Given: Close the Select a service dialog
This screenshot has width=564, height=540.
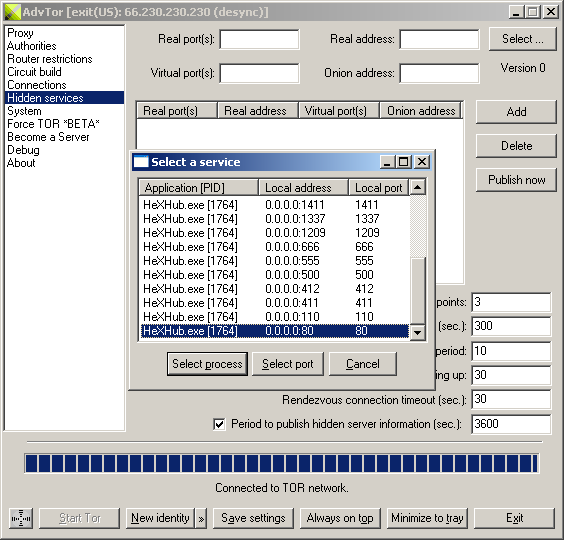Looking at the screenshot, I should pos(422,162).
